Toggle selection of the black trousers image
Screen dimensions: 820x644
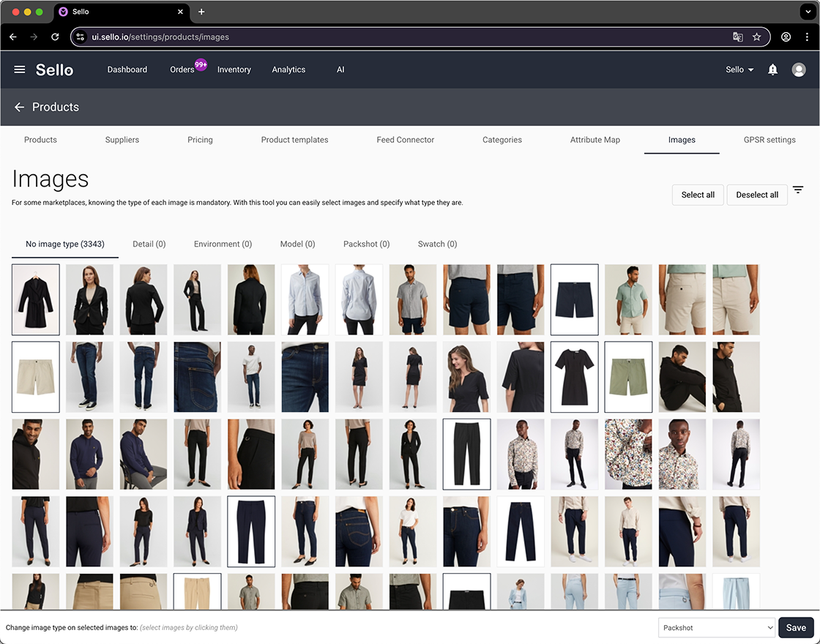coord(466,455)
